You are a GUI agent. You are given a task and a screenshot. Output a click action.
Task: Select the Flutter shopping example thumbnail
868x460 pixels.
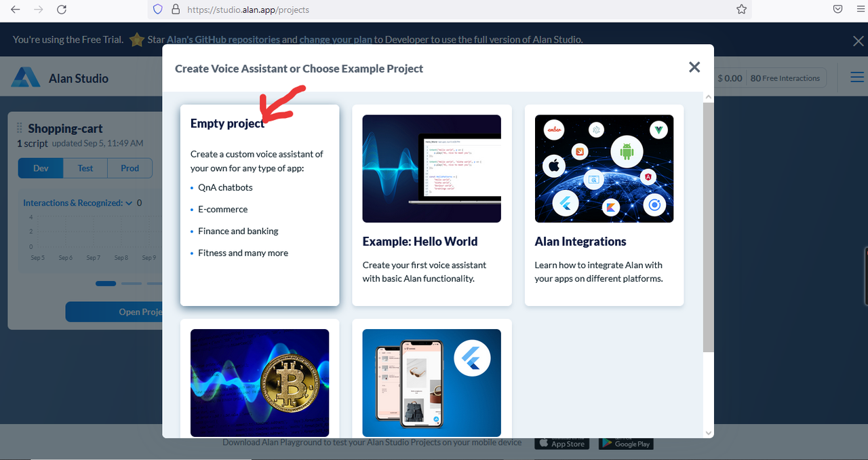pyautogui.click(x=432, y=383)
